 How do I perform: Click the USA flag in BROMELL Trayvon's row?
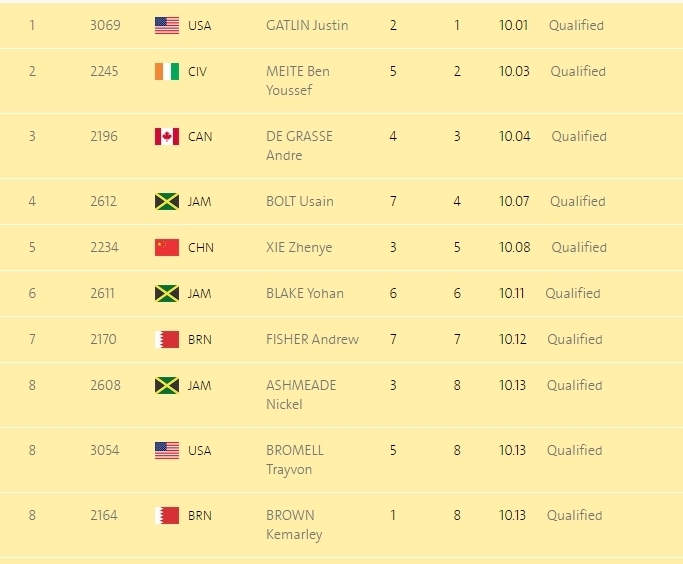click(167, 450)
